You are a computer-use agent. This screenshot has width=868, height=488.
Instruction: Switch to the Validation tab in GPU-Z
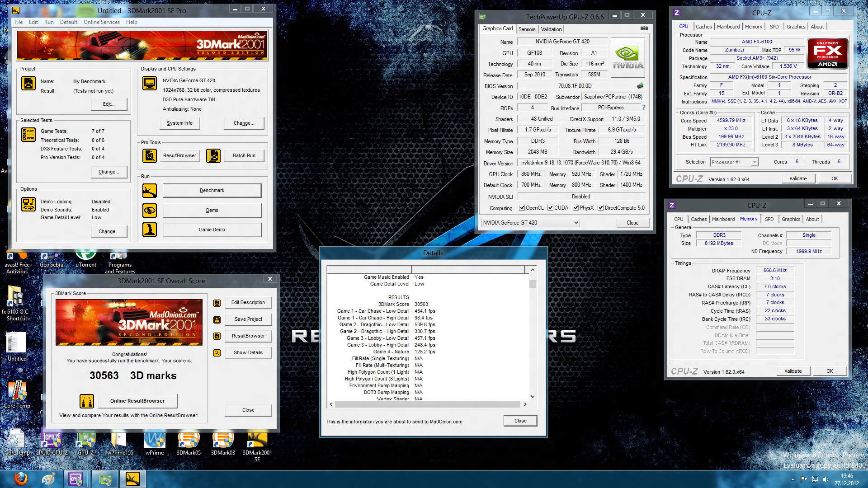point(551,29)
